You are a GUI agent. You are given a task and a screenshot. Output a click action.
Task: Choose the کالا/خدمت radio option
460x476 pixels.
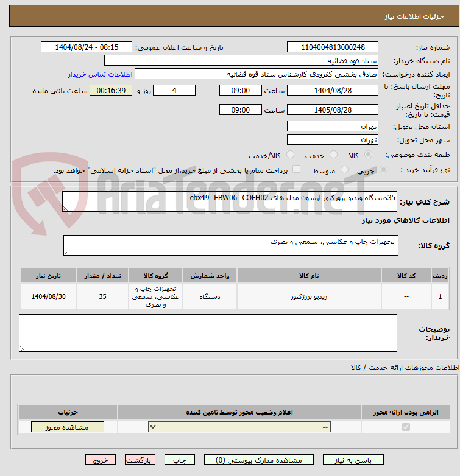(291, 155)
